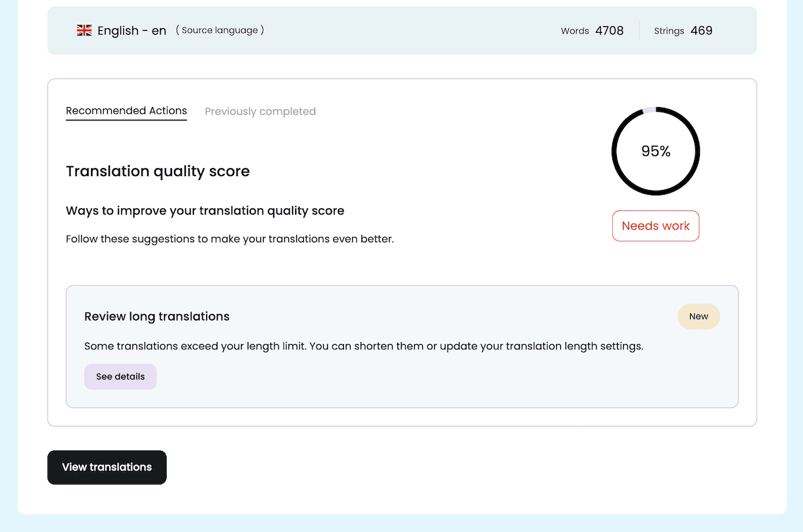The height and width of the screenshot is (532, 803).
Task: Click the Needs work status badge
Action: pos(656,226)
